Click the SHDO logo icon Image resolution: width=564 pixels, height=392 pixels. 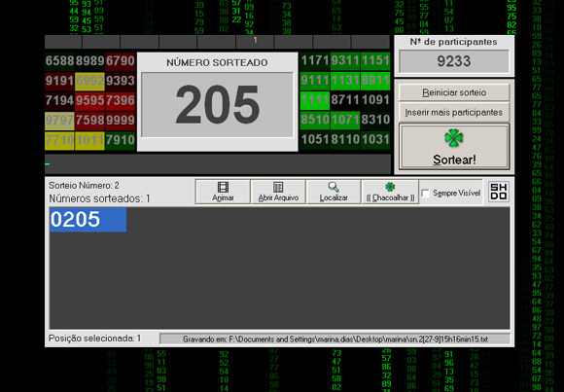(499, 192)
